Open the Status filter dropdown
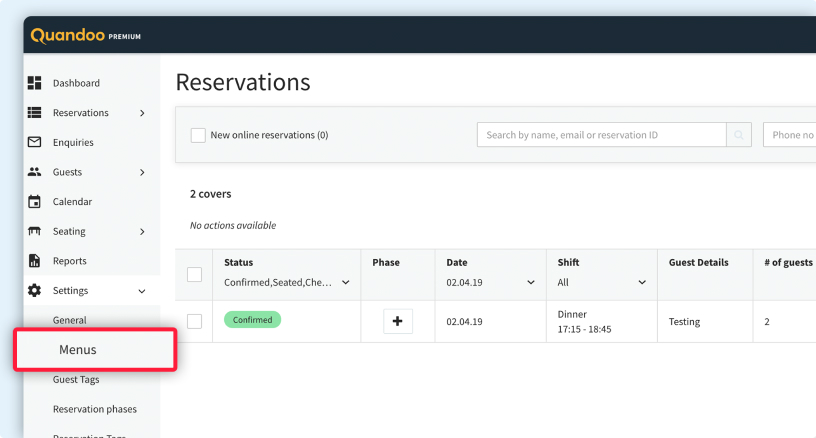Image resolution: width=816 pixels, height=438 pixels. [287, 283]
